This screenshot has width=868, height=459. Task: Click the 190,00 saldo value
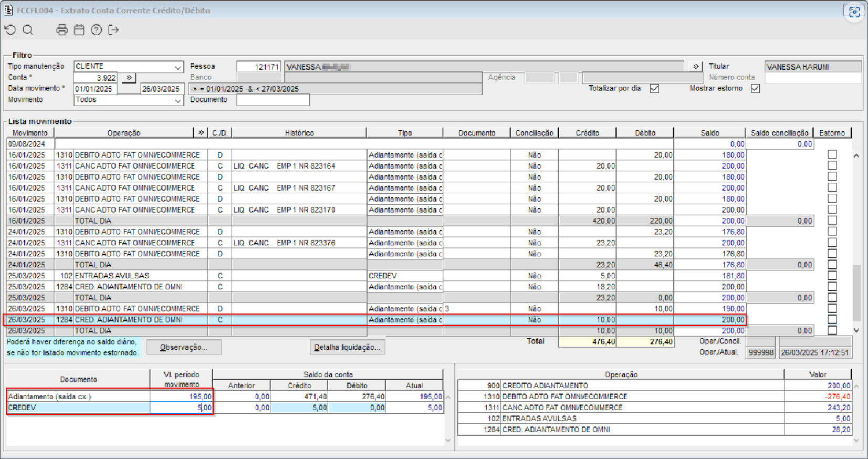[x=733, y=309]
